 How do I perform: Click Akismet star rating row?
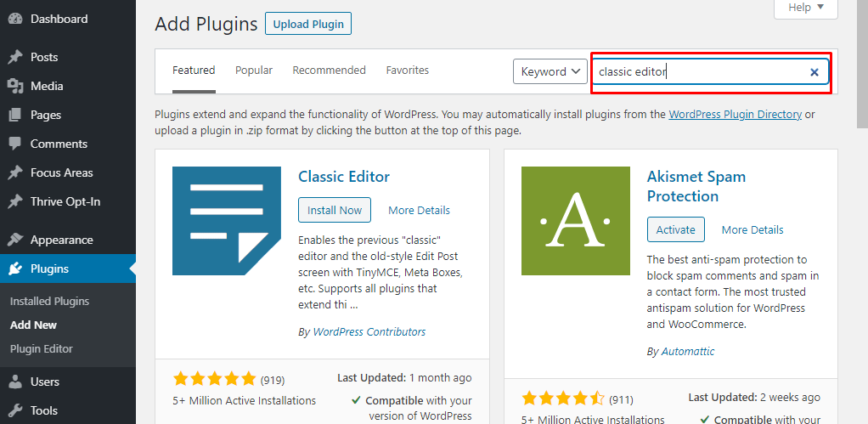pyautogui.click(x=564, y=399)
